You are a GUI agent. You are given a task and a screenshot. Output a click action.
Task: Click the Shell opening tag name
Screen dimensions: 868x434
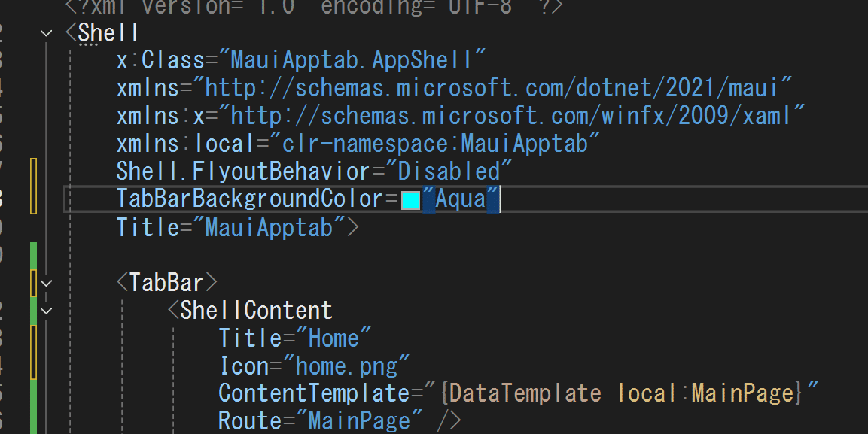(108, 33)
